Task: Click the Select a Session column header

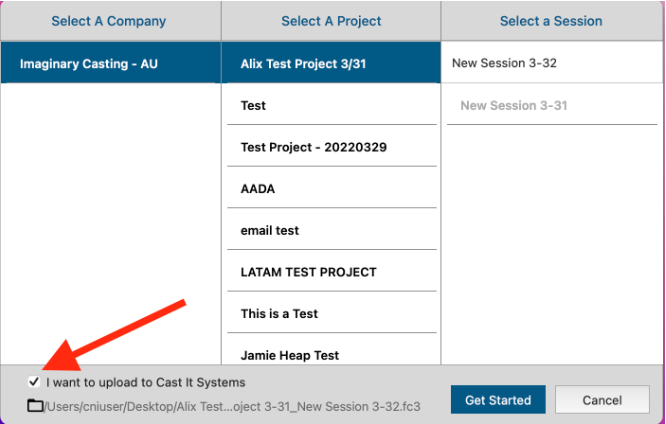Action: click(551, 21)
